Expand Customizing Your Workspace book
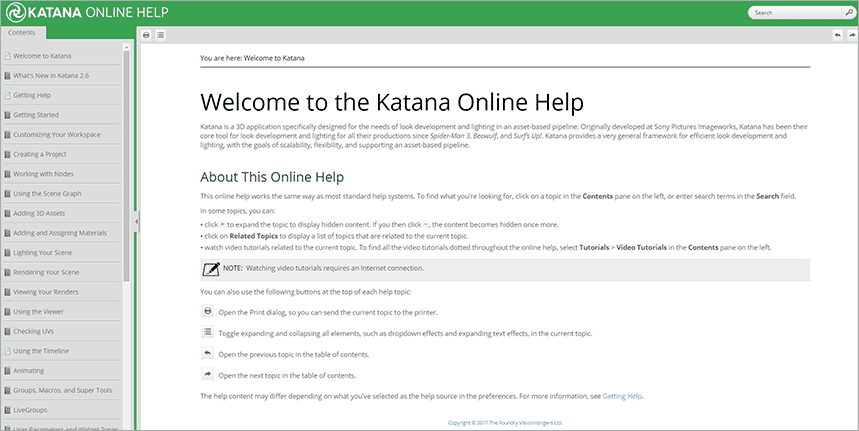The height and width of the screenshot is (431, 859). [56, 135]
